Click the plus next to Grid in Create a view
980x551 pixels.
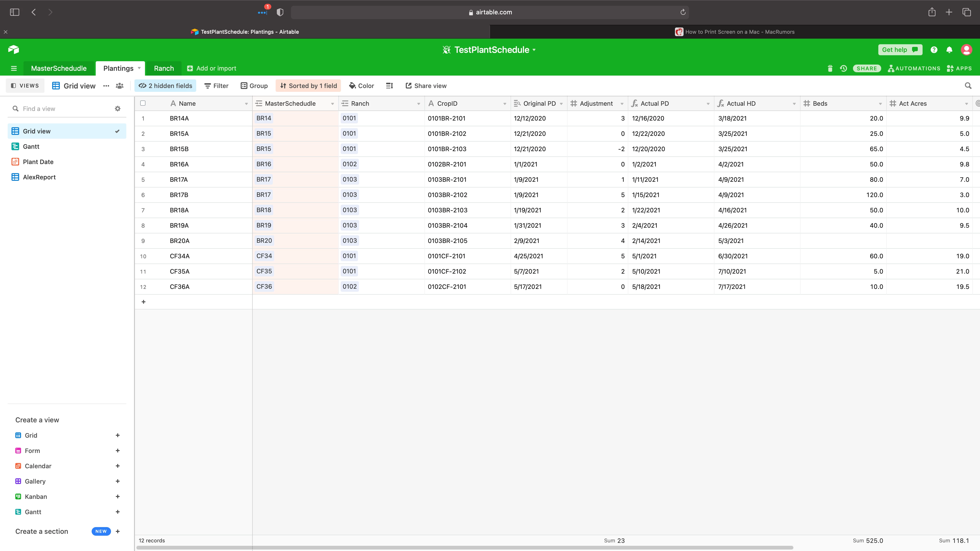click(117, 435)
